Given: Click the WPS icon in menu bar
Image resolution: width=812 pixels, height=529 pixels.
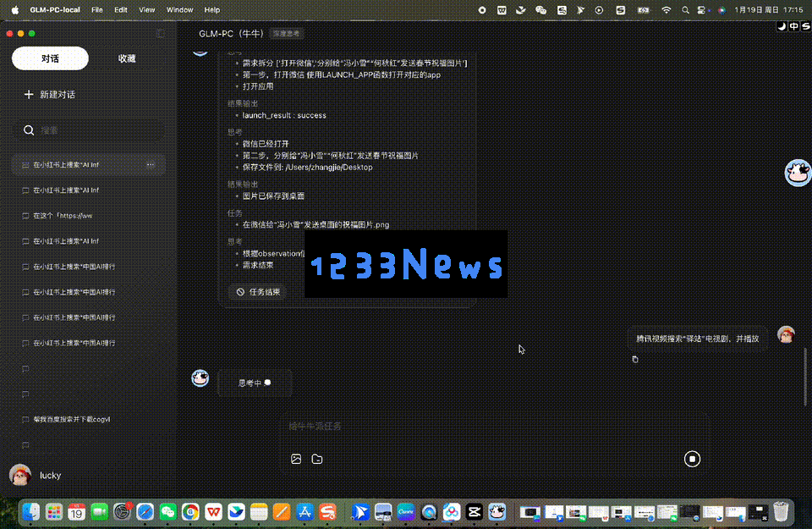Looking at the screenshot, I should click(x=502, y=10).
